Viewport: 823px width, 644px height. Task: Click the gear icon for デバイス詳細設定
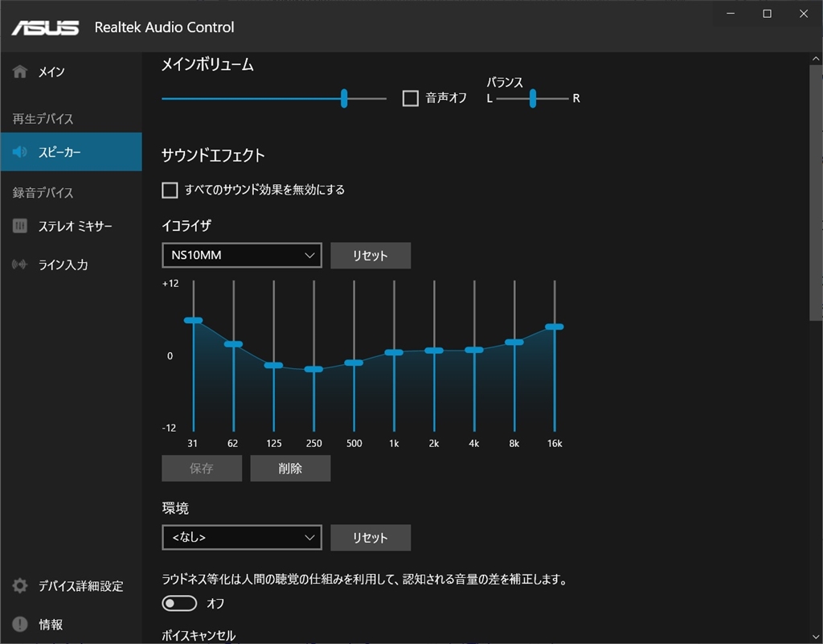20,585
